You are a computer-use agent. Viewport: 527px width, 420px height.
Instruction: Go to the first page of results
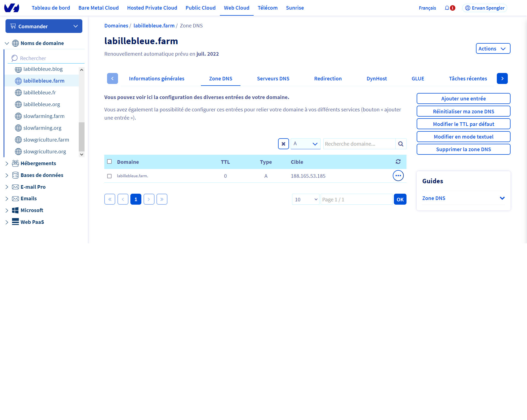(x=110, y=199)
